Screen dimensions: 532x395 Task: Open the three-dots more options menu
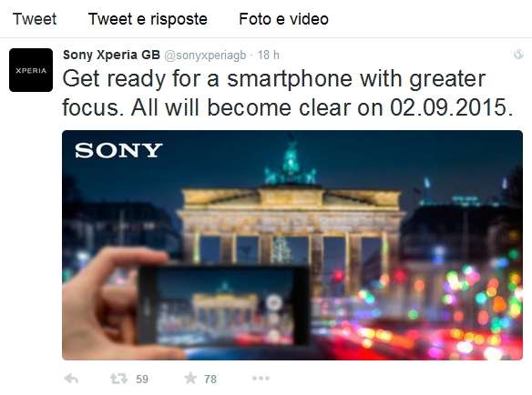[261, 378]
